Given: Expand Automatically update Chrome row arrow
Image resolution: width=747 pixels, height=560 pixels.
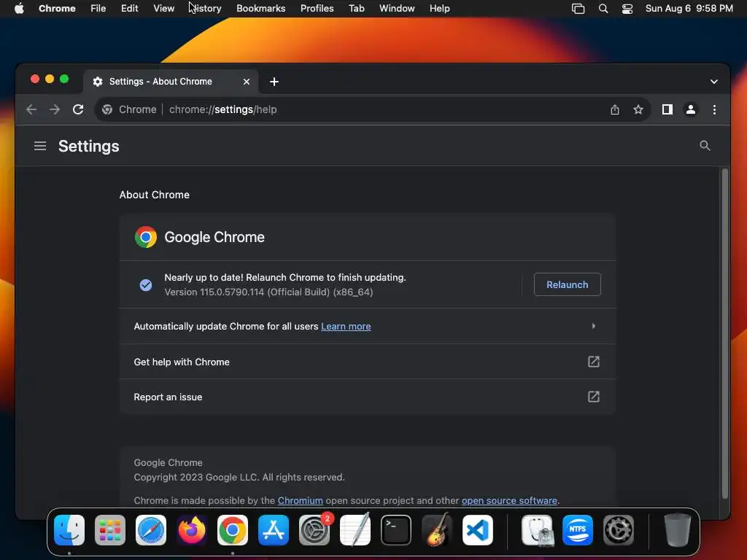Looking at the screenshot, I should (594, 326).
